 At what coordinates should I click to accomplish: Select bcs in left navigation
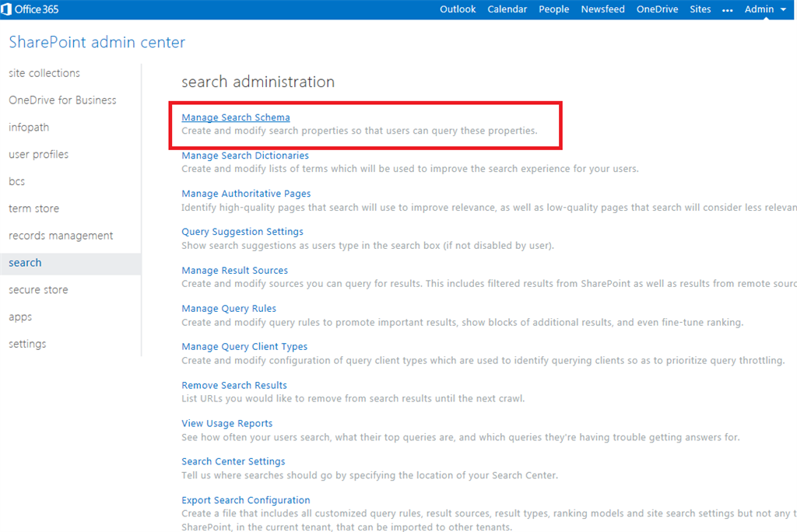coord(17,181)
